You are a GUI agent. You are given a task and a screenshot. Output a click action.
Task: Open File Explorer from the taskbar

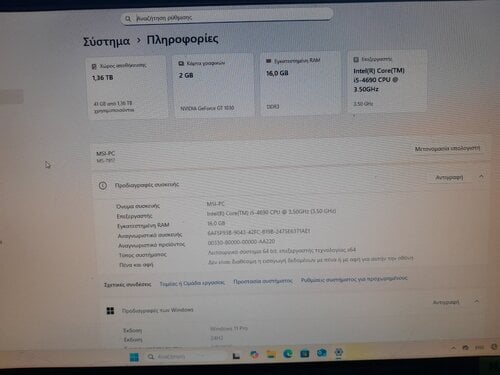pyautogui.click(x=271, y=355)
